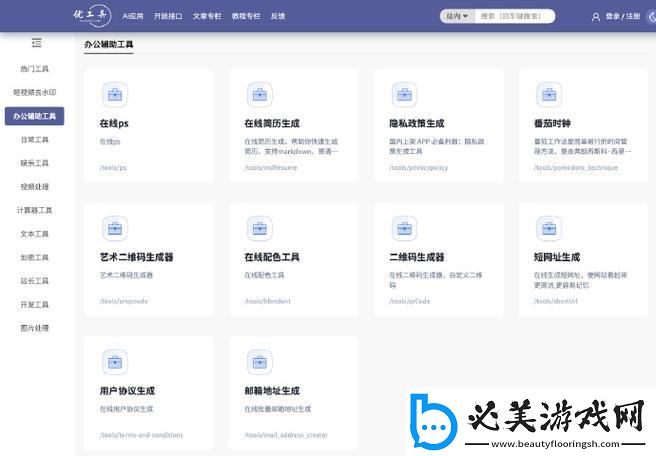Select 视频处理 in the sidebar
The height and width of the screenshot is (456, 656).
pos(34,187)
